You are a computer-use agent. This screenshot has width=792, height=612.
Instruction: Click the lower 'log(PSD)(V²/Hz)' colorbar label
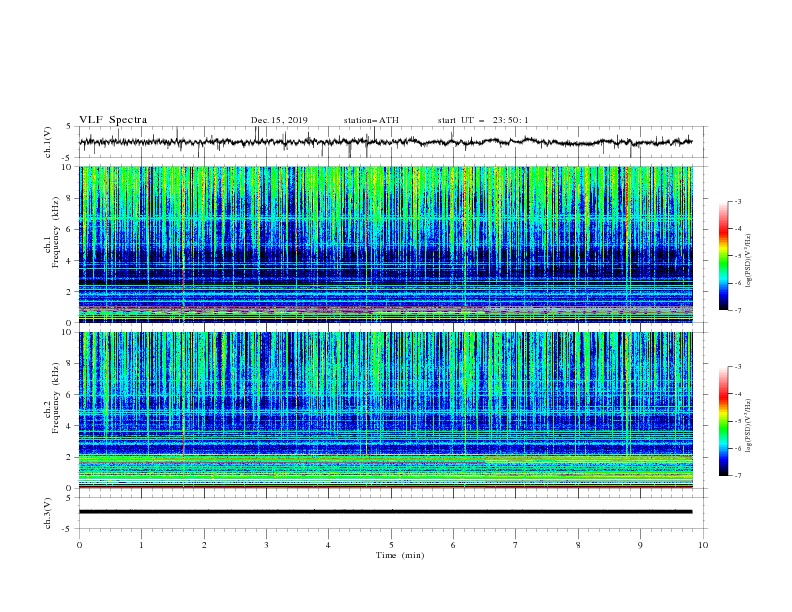click(749, 426)
